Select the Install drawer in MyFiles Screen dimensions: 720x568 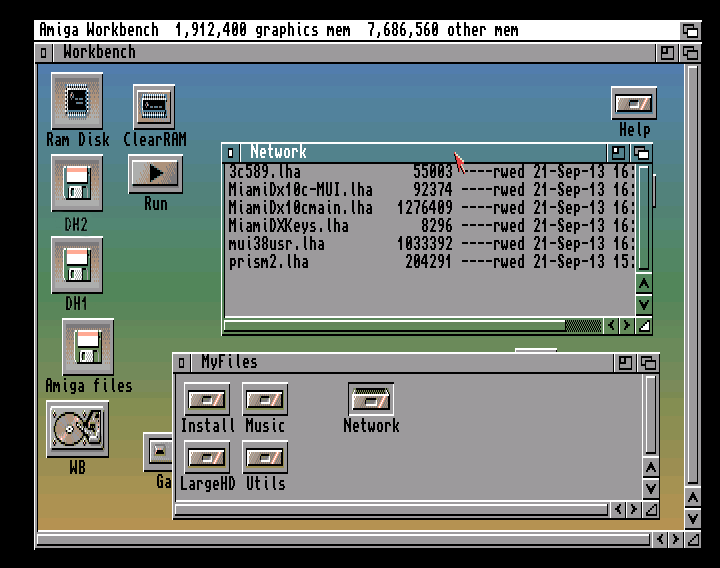pos(207,399)
